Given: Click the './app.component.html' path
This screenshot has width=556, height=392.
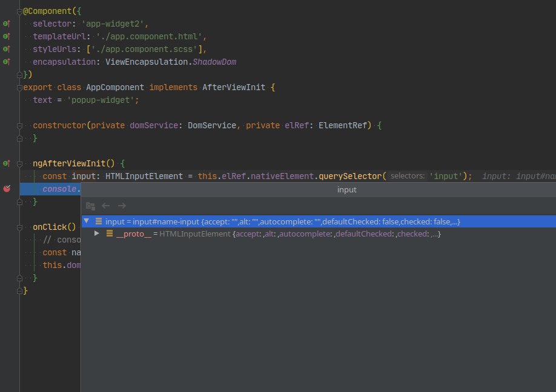Looking at the screenshot, I should pyautogui.click(x=149, y=36).
